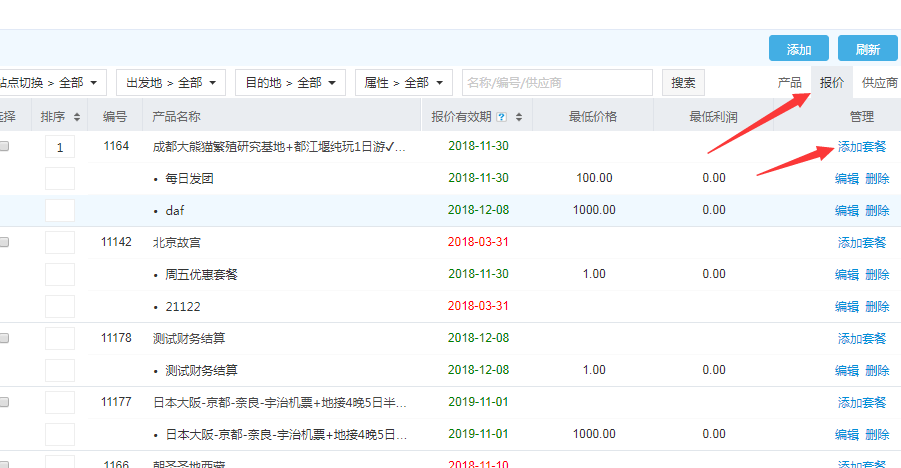Focus the 名称/编号/供应商 search field
Image resolution: width=901 pixels, height=468 pixels.
click(557, 82)
